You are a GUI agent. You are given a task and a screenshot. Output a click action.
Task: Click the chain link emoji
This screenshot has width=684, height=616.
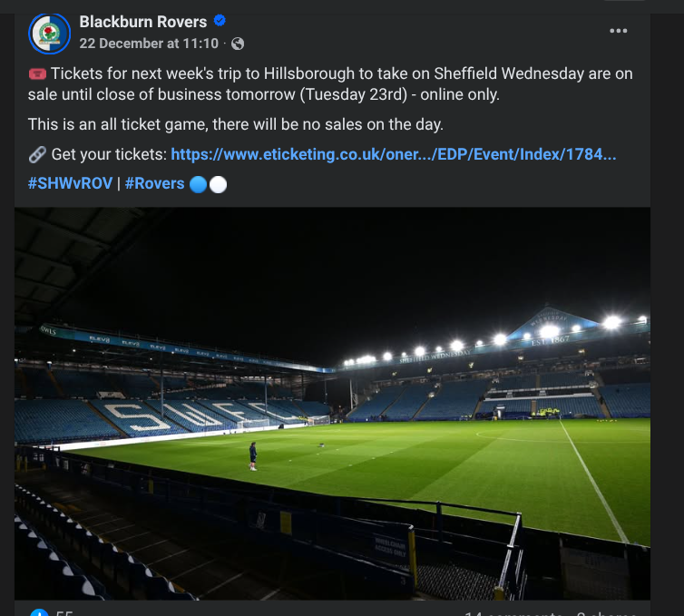[x=37, y=154]
